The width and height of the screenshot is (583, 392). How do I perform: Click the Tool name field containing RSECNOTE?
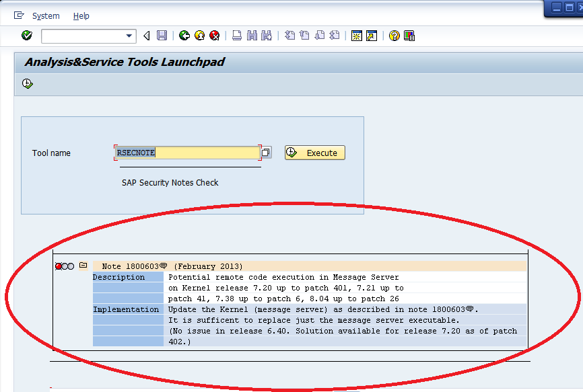188,153
